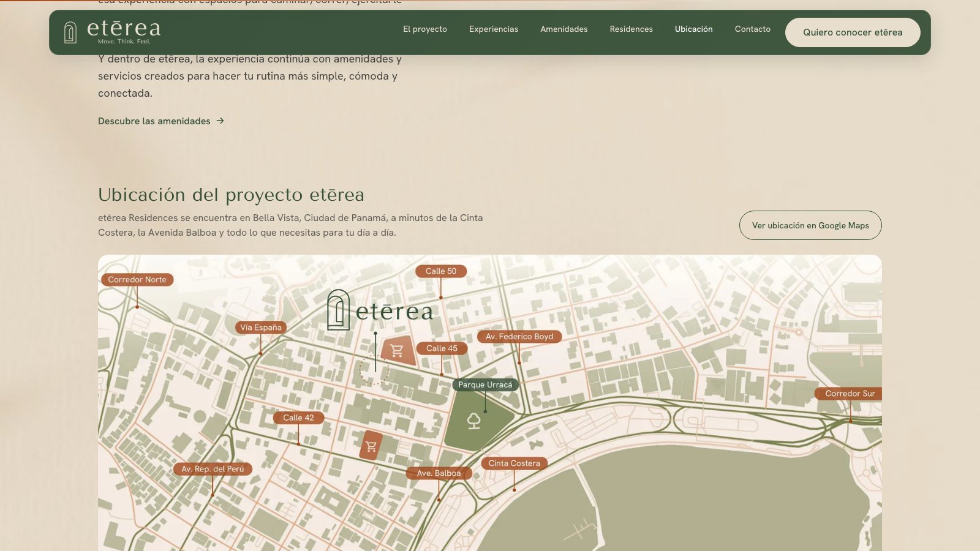Follow the Descubre las amenidades link
Image resolution: width=980 pixels, height=551 pixels.
(x=161, y=121)
